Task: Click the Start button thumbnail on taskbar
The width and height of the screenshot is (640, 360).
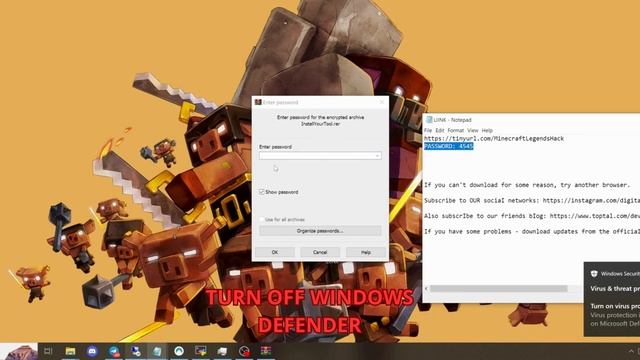Action: tap(19, 351)
